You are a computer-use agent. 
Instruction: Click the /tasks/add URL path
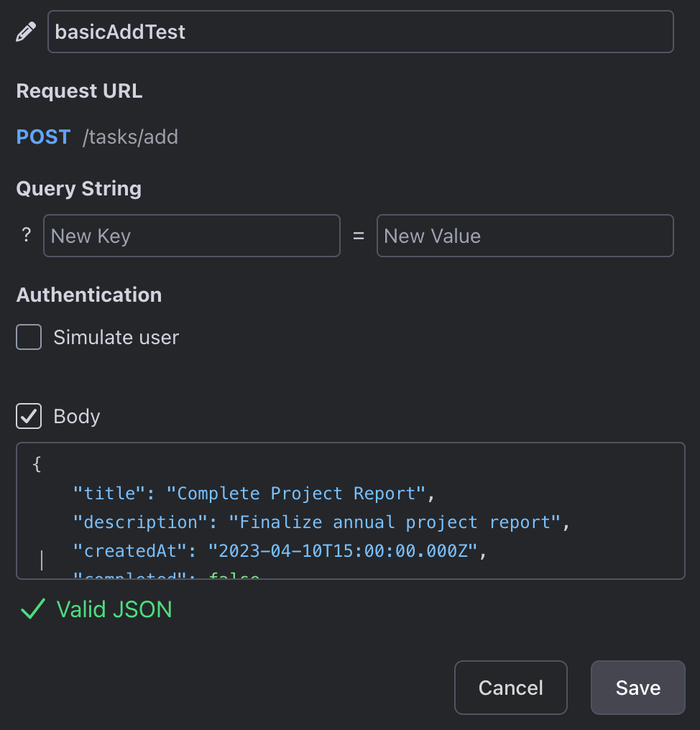pyautogui.click(x=130, y=137)
